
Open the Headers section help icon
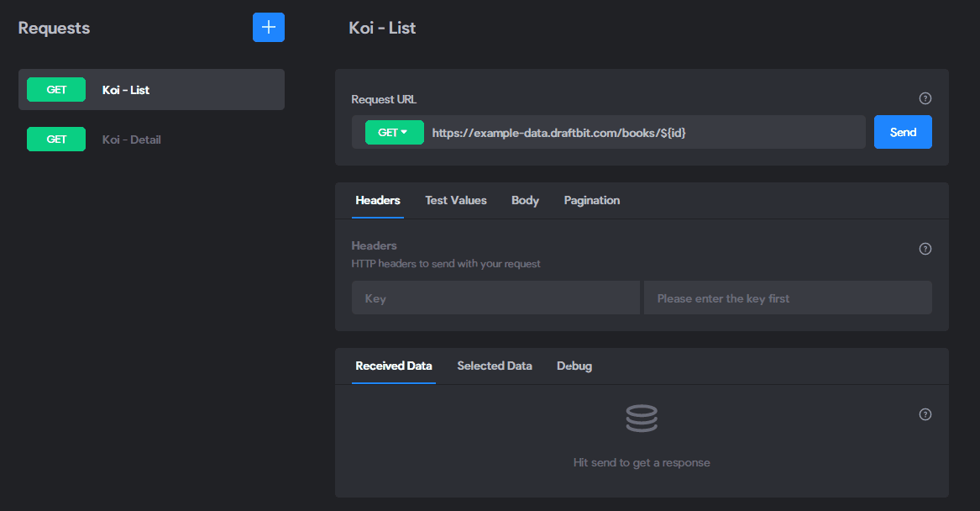click(925, 249)
